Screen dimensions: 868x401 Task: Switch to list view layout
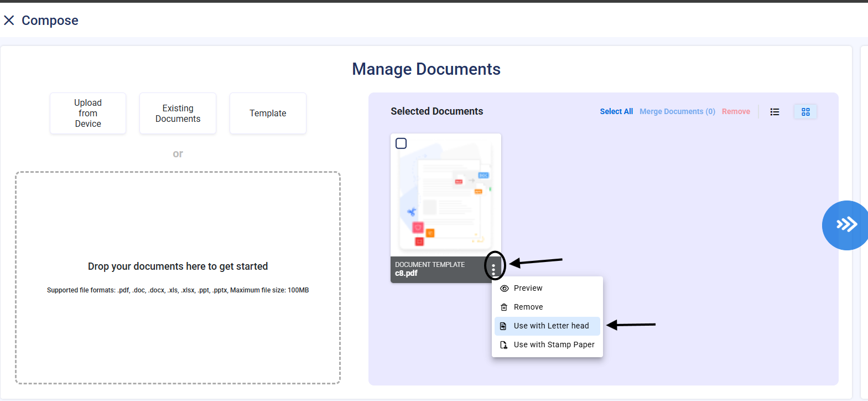point(775,112)
